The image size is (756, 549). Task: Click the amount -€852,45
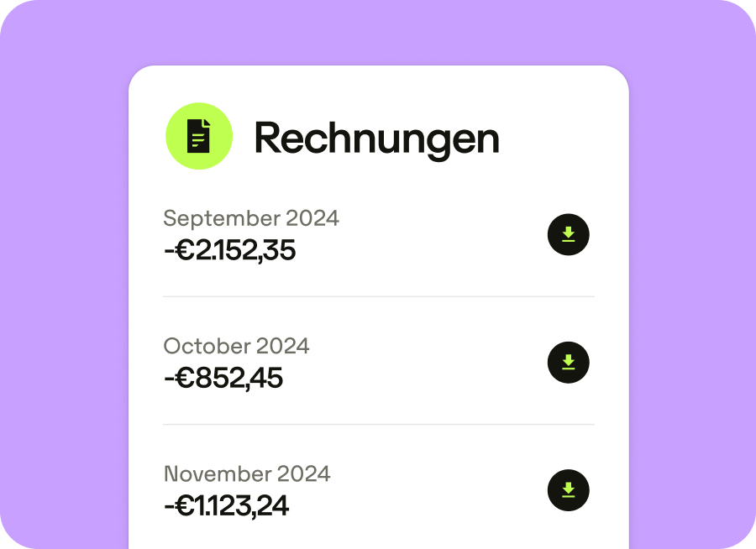(x=223, y=378)
